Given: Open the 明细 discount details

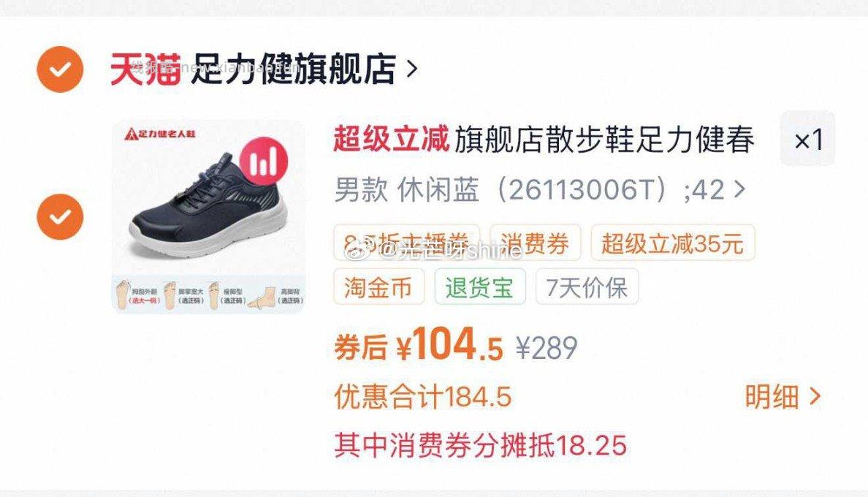Looking at the screenshot, I should [x=783, y=396].
